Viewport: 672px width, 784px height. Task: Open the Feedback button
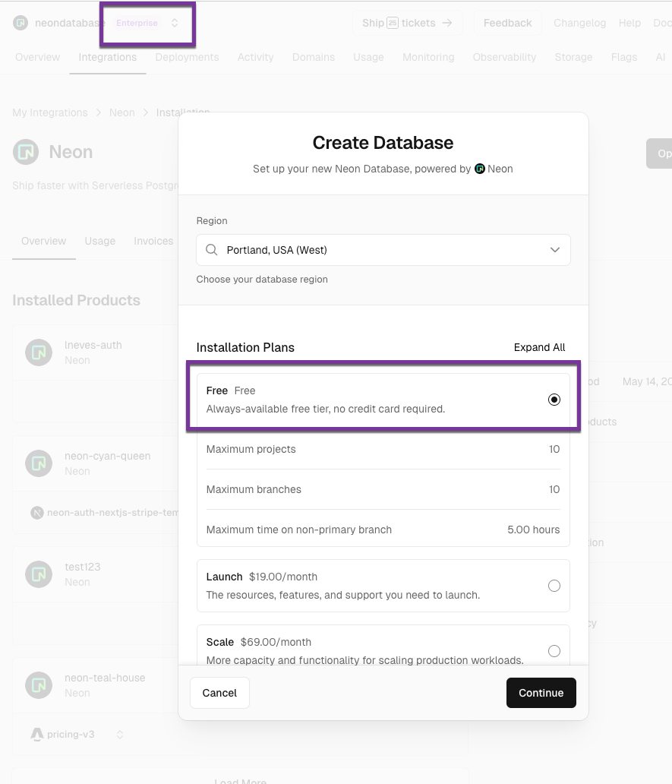point(508,23)
